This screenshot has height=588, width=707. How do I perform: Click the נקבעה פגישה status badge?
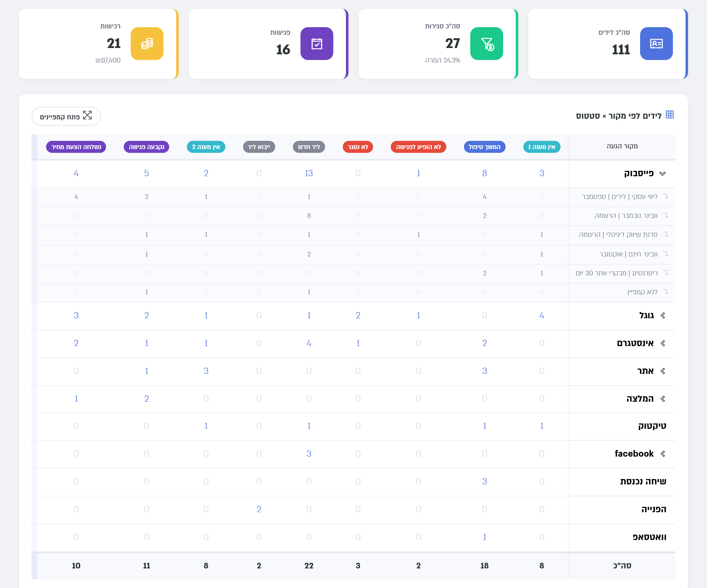[x=146, y=147]
